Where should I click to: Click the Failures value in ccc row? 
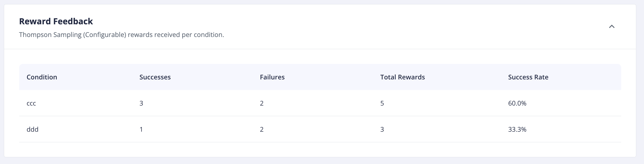point(262,103)
